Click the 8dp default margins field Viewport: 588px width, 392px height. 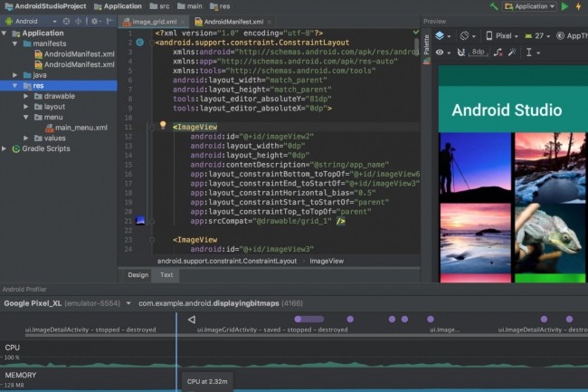[479, 53]
